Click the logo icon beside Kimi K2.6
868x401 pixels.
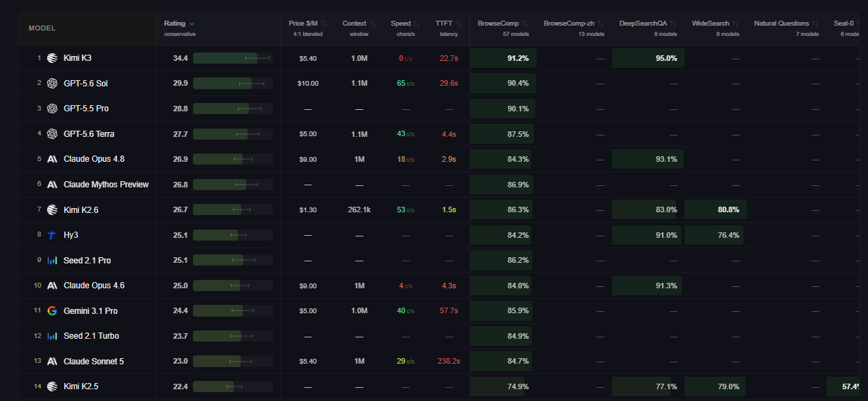pyautogui.click(x=52, y=209)
